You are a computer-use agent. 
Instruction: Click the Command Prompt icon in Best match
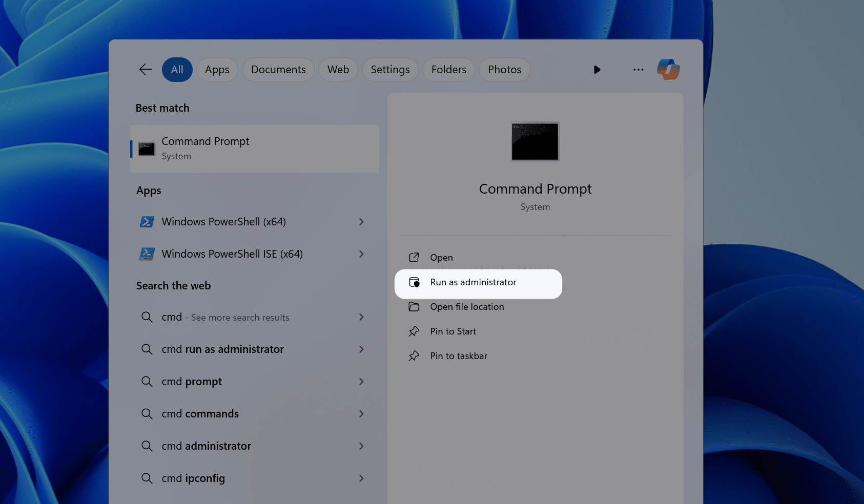coord(147,149)
